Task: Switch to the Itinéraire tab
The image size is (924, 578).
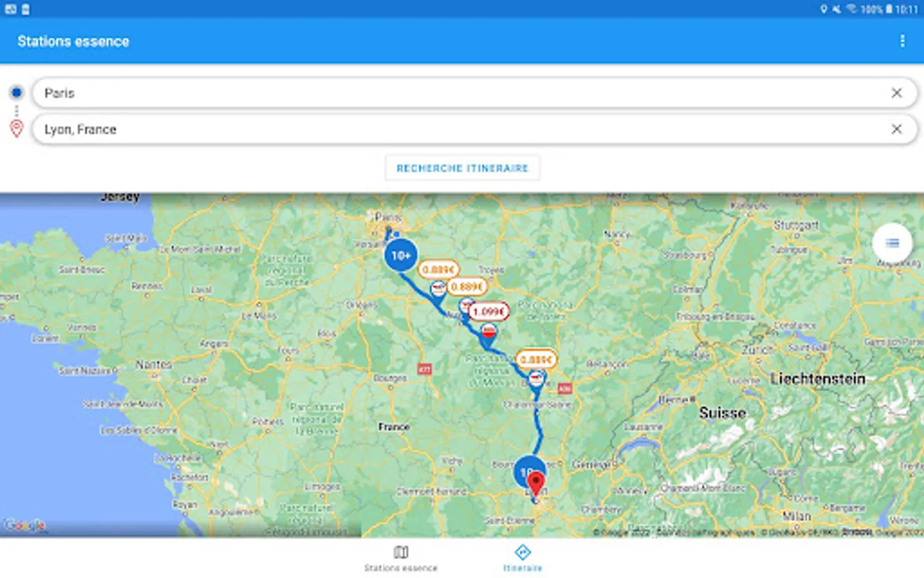Action: [x=522, y=558]
